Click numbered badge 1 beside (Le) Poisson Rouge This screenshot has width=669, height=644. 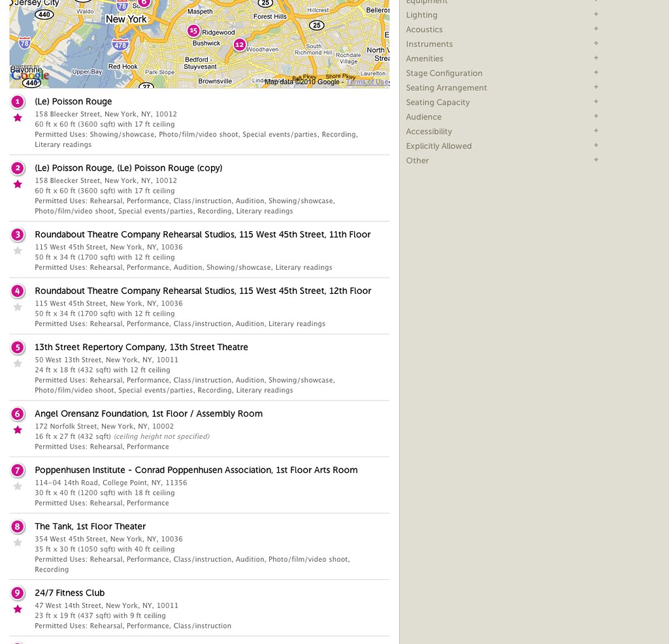point(17,101)
